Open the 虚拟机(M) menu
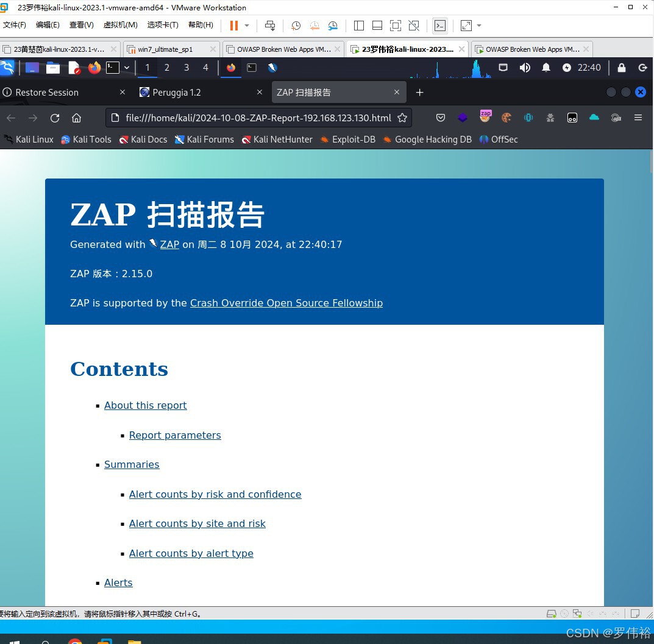Viewport: 654px width, 644px height. (121, 25)
